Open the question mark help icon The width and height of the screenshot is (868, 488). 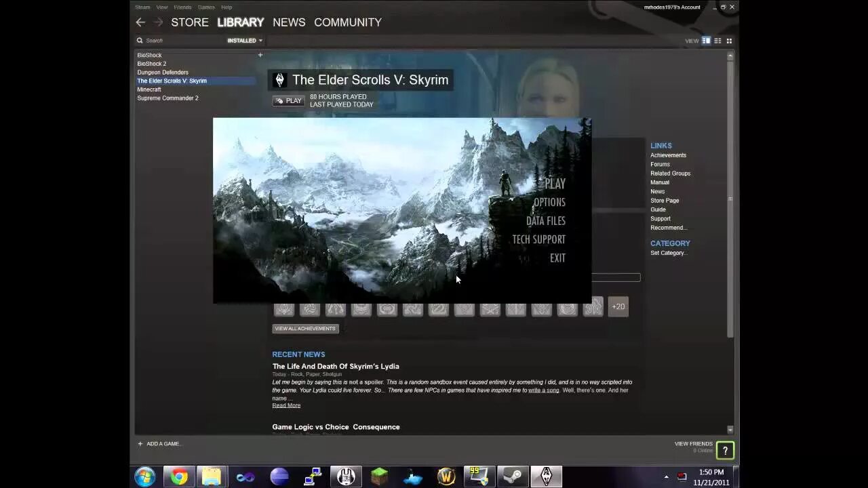[x=725, y=450]
